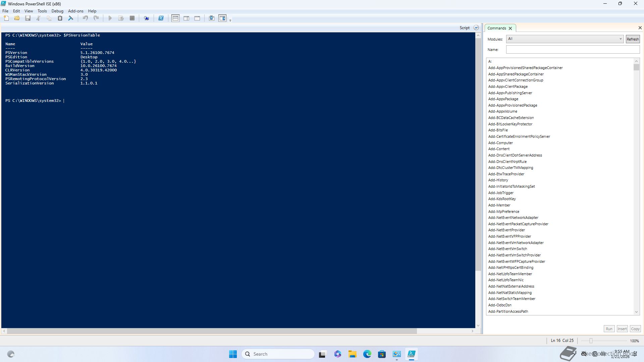644x362 pixels.
Task: Clear the console pane with the wiper icon
Action: click(71, 18)
